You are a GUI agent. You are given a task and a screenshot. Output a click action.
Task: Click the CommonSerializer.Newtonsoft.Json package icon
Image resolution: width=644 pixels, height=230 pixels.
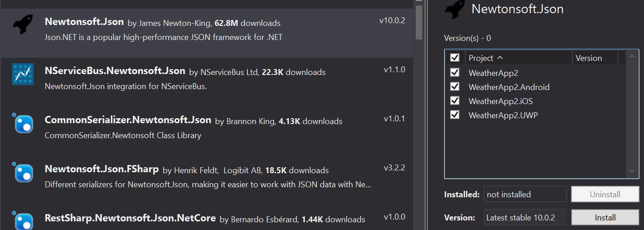point(23,123)
